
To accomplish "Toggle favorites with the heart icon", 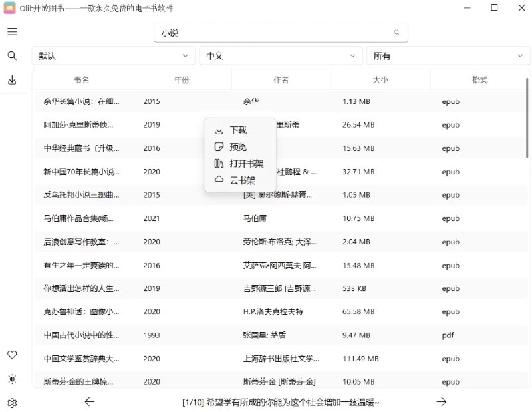I will click(12, 355).
